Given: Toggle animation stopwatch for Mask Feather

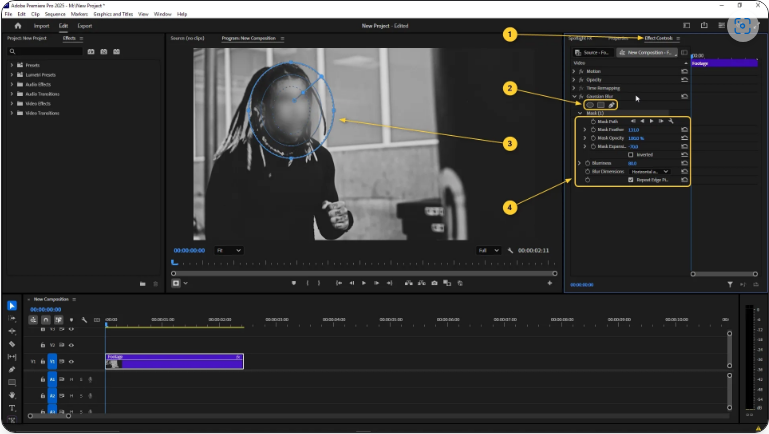Looking at the screenshot, I should (x=593, y=129).
